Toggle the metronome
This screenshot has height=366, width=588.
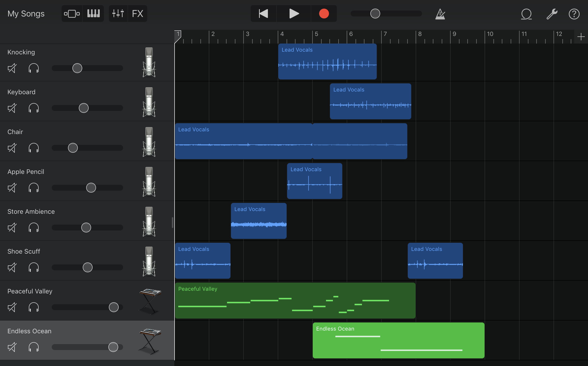(x=440, y=14)
